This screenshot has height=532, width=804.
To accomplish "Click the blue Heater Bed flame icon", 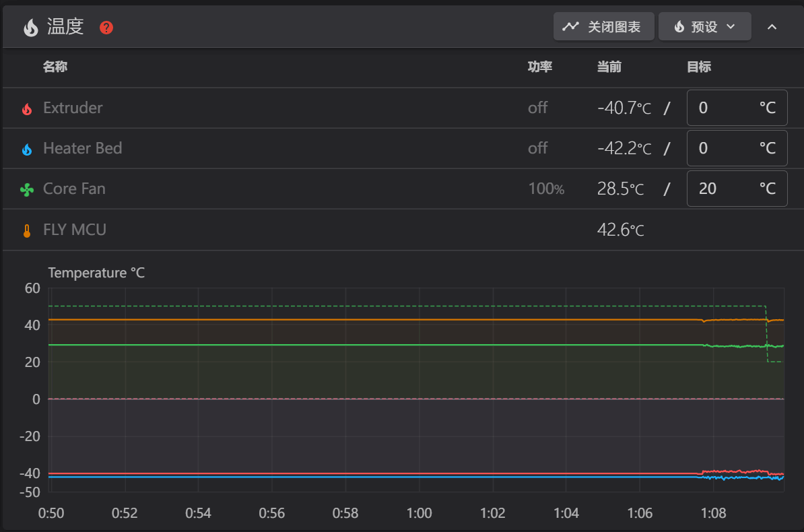I will pyautogui.click(x=27, y=149).
